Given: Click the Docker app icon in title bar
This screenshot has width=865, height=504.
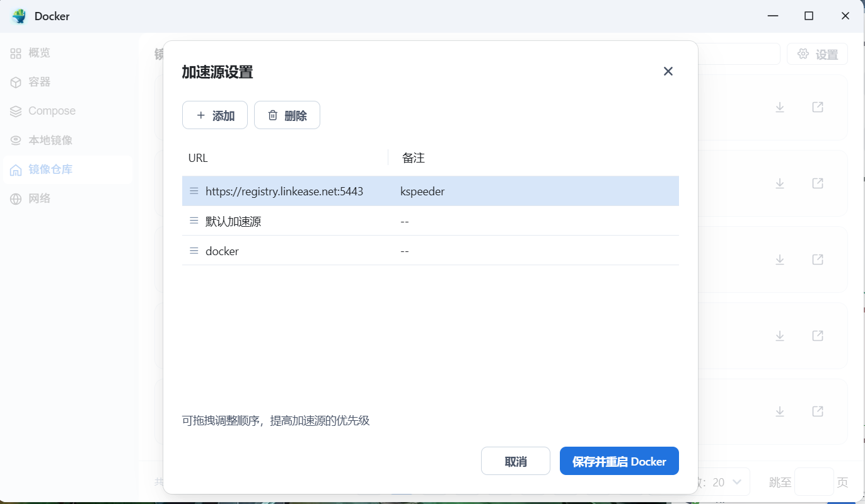Looking at the screenshot, I should pyautogui.click(x=19, y=16).
